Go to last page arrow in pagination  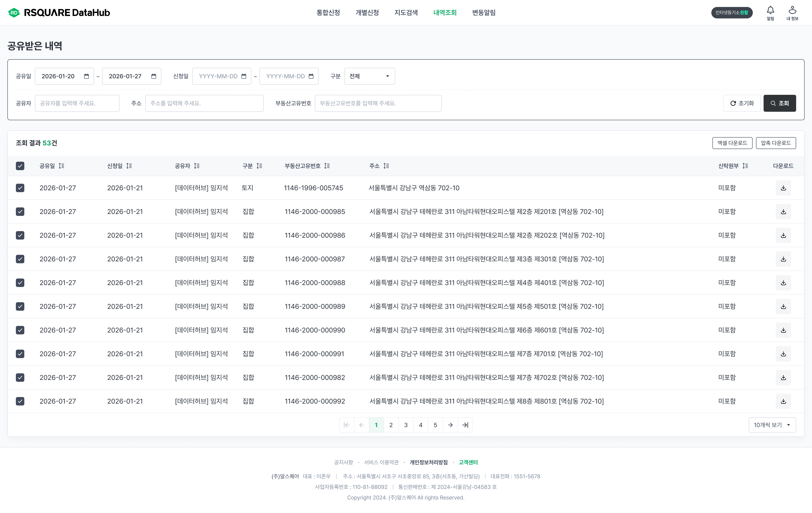(465, 425)
